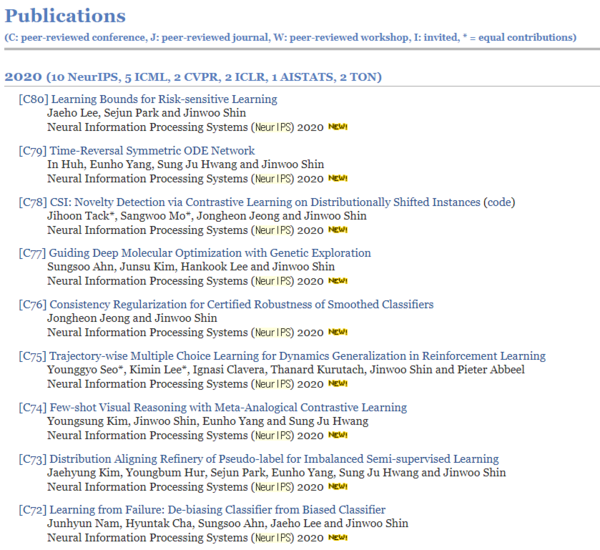Follow the 'code' link for CSI paper
Viewport: 600px width, 550px height.
pyautogui.click(x=497, y=202)
